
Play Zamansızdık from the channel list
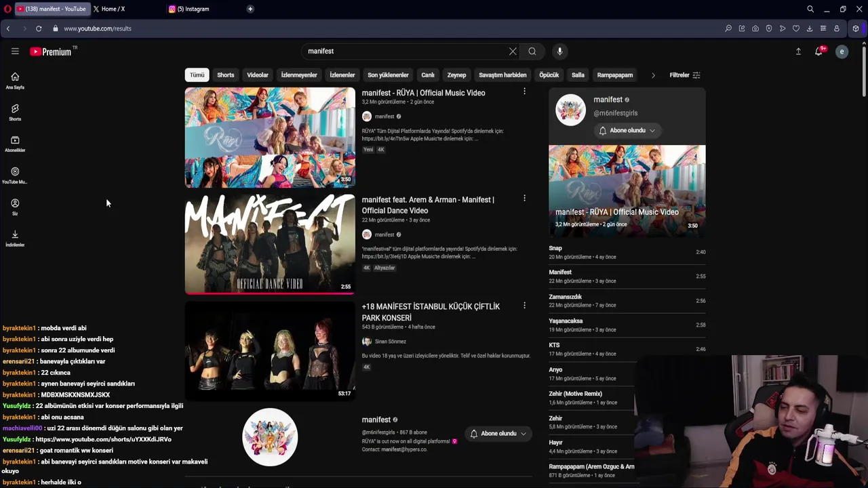(x=627, y=301)
